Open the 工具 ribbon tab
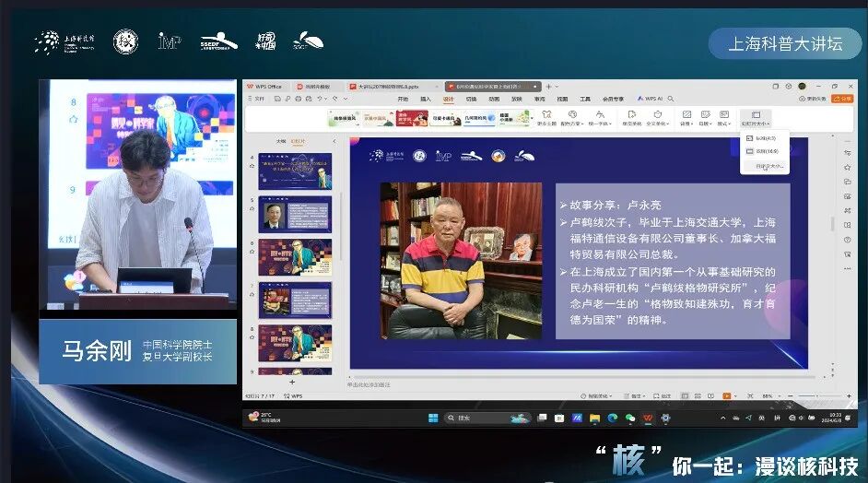The height and width of the screenshot is (483, 868). coord(585,100)
